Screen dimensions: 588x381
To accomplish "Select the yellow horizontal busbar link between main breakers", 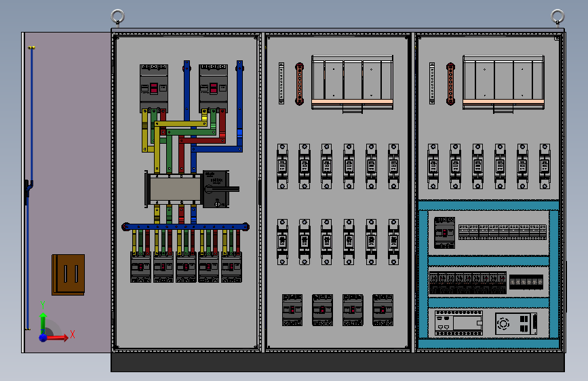I will click(181, 124).
